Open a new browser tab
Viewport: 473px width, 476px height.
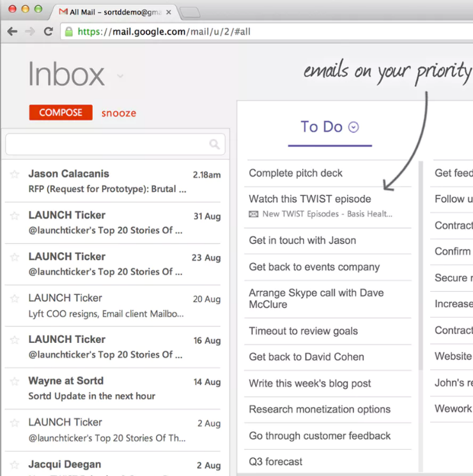[190, 12]
